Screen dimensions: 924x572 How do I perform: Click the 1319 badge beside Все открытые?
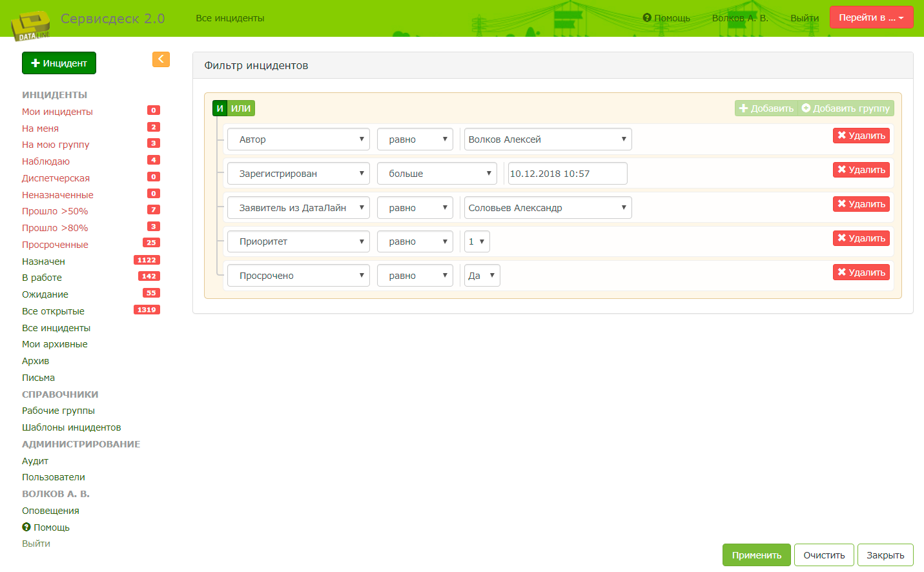pyautogui.click(x=147, y=310)
